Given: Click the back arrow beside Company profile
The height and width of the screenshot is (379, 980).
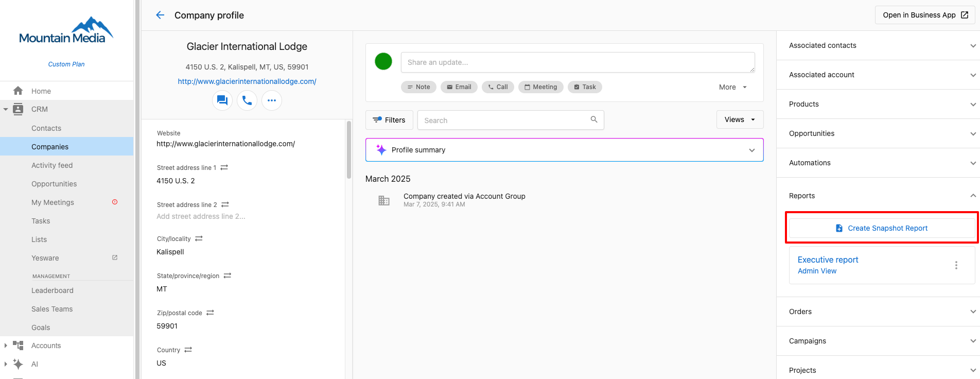Looking at the screenshot, I should click(x=160, y=15).
